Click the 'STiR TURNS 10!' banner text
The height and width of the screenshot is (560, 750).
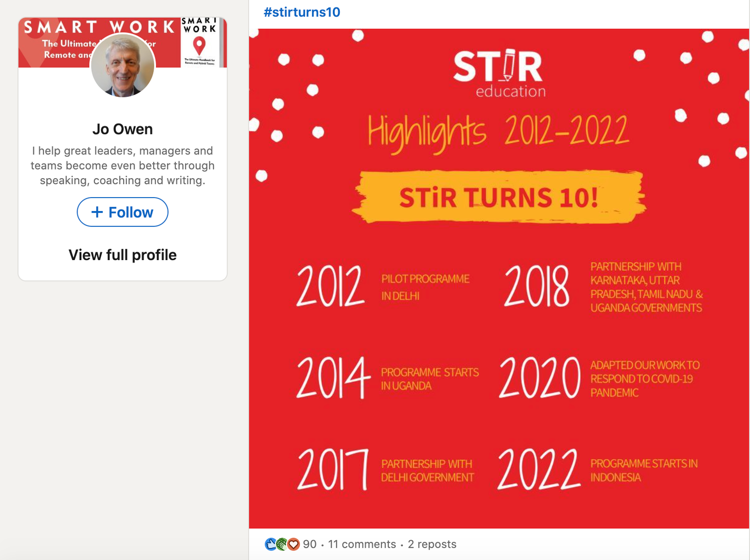(499, 197)
